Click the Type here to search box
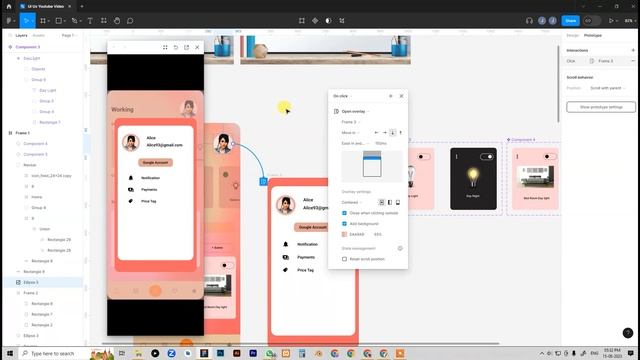This screenshot has width=640, height=360. 54,353
